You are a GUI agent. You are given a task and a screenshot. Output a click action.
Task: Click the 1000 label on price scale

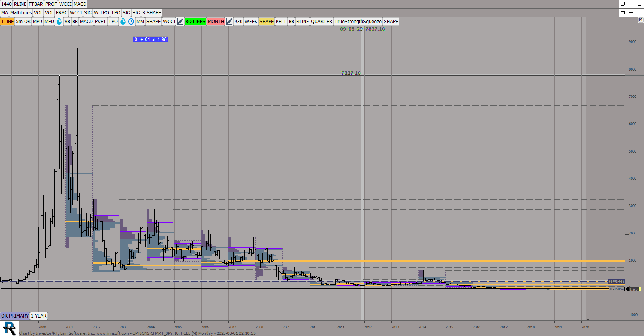click(633, 260)
